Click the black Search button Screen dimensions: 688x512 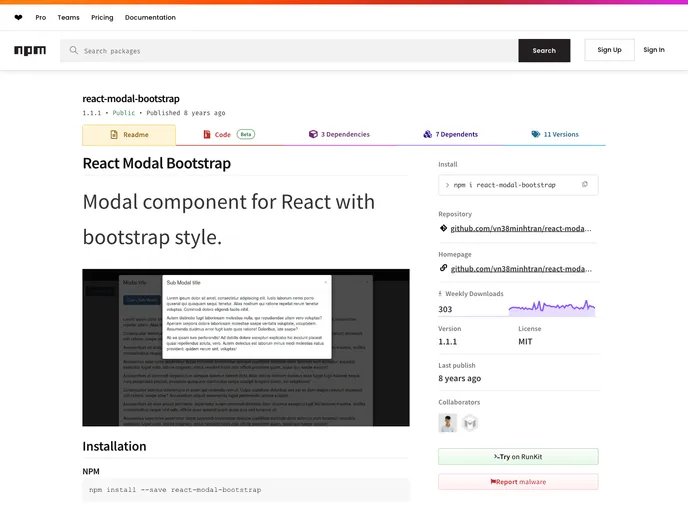(544, 50)
